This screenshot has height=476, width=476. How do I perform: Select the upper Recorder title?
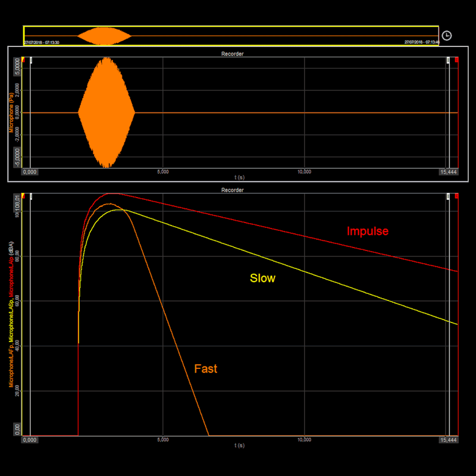232,54
